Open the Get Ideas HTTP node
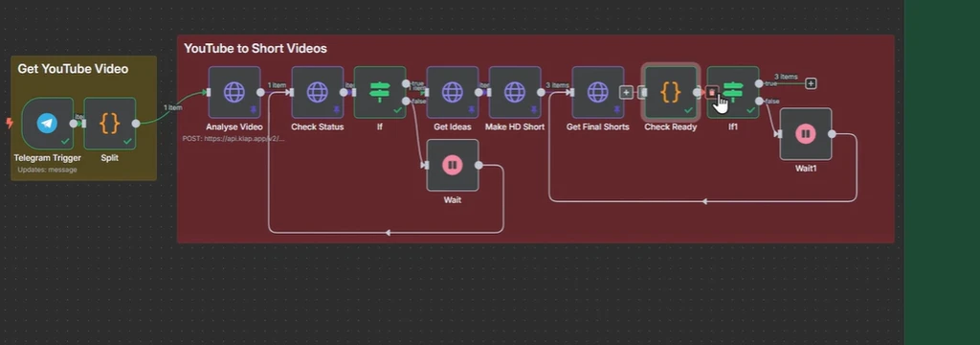Viewport: 980px width, 345px height. pyautogui.click(x=453, y=92)
